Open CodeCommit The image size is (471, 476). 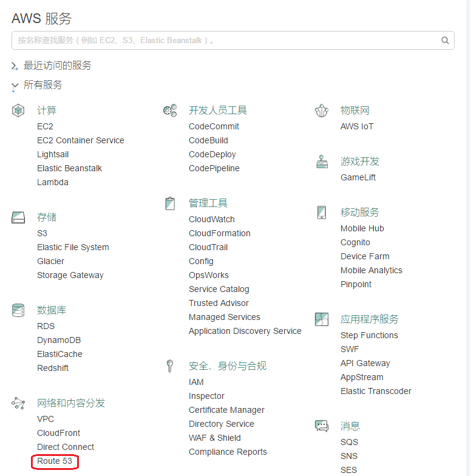pos(214,126)
